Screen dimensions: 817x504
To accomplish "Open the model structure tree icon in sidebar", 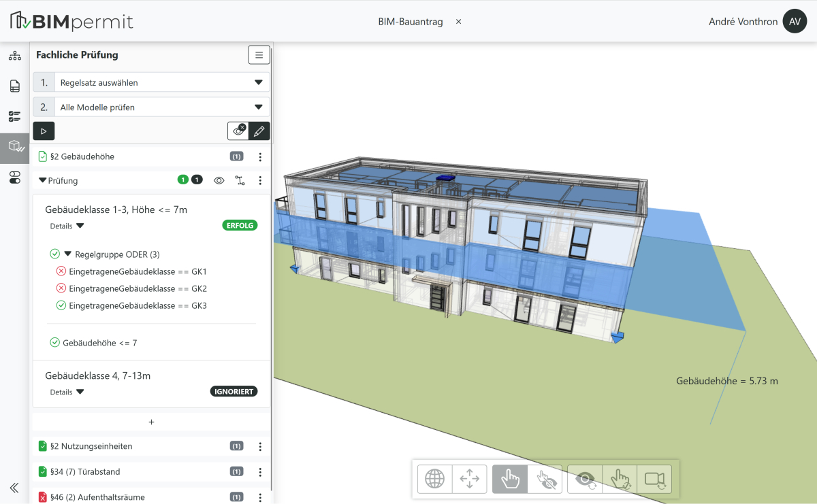I will (14, 56).
